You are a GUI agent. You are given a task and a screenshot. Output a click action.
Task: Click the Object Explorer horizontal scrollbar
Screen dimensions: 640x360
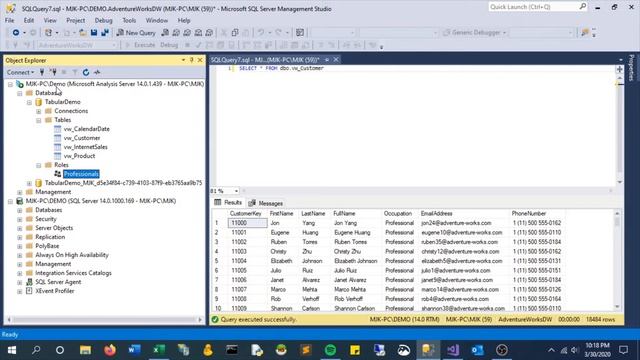pyautogui.click(x=104, y=320)
